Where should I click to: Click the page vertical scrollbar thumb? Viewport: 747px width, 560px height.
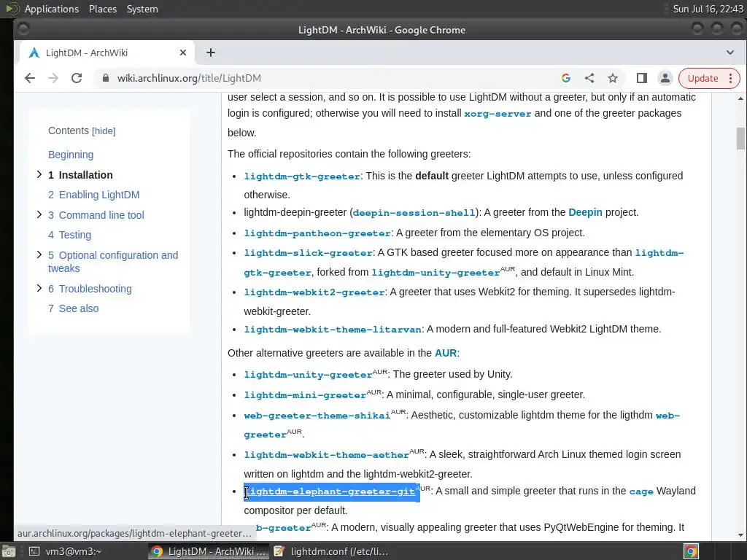(x=740, y=139)
